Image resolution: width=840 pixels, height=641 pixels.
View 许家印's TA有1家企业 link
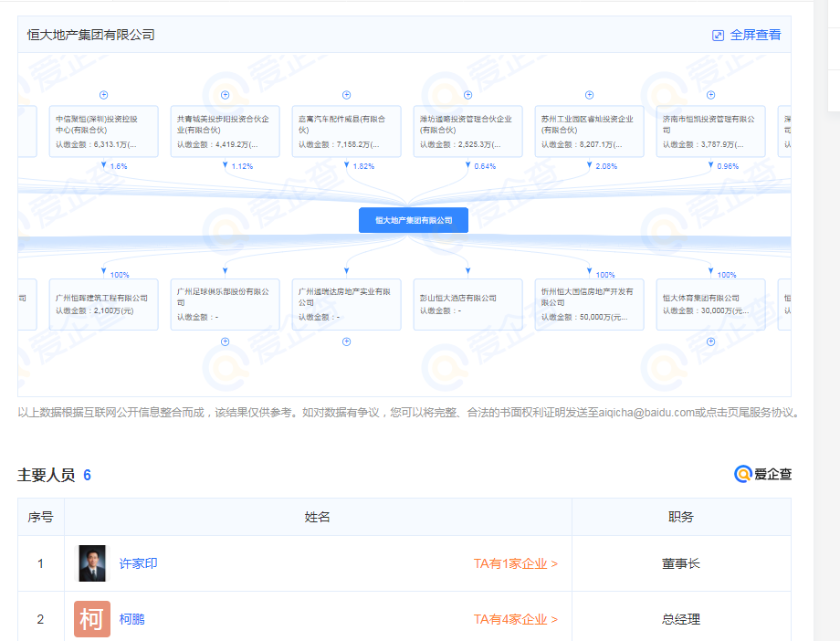click(x=515, y=563)
